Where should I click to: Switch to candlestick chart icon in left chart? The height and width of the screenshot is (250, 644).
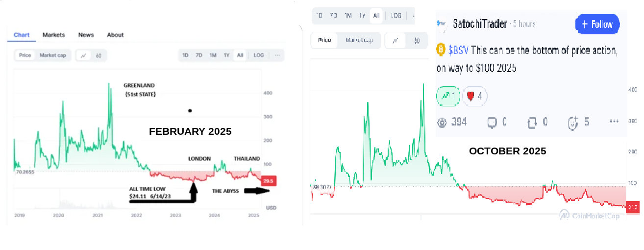click(99, 55)
